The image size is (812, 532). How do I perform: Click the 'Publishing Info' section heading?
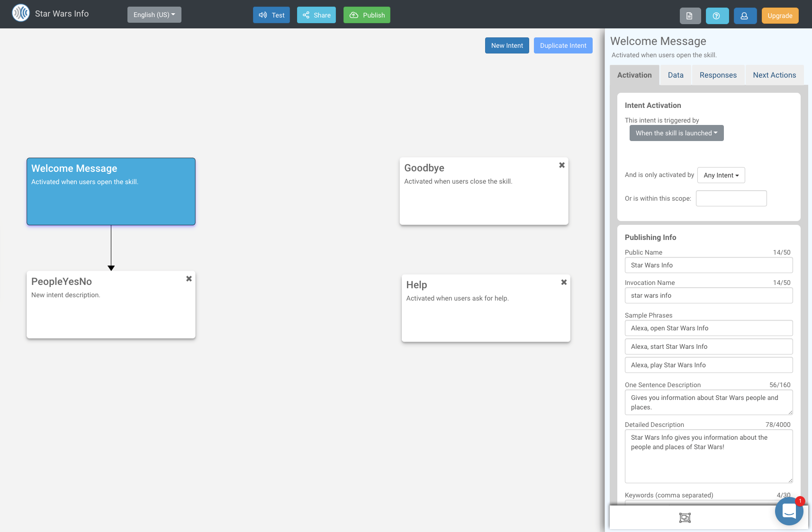[650, 238]
